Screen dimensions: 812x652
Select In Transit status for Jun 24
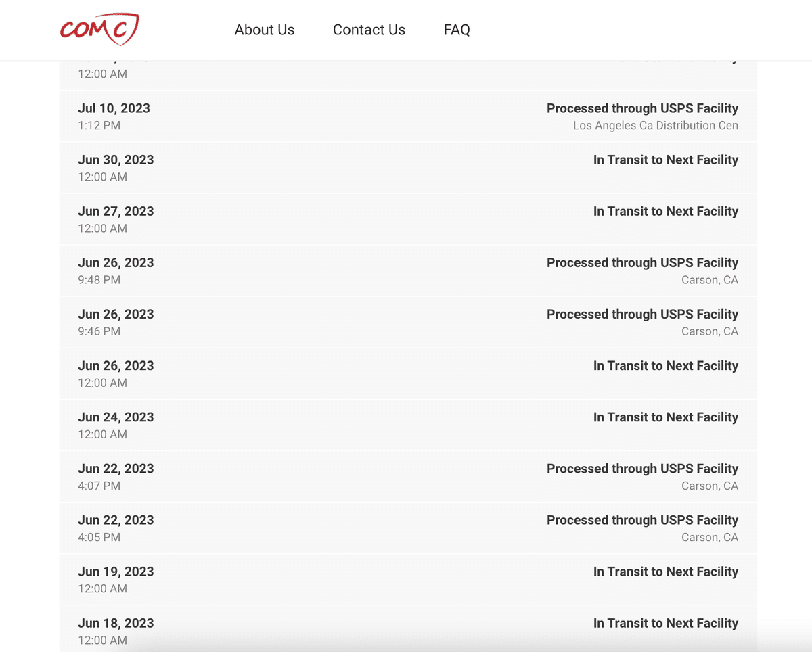666,417
